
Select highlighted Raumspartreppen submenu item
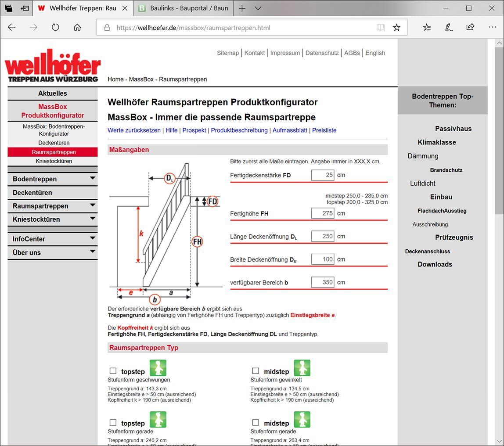point(53,152)
